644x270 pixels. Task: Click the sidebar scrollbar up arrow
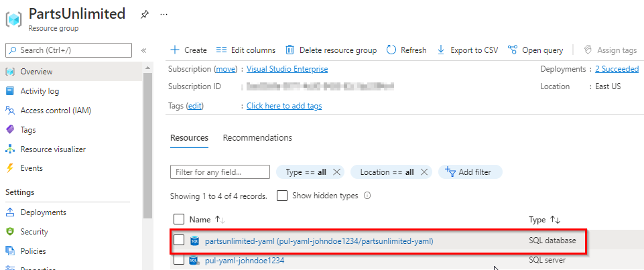coord(147,68)
